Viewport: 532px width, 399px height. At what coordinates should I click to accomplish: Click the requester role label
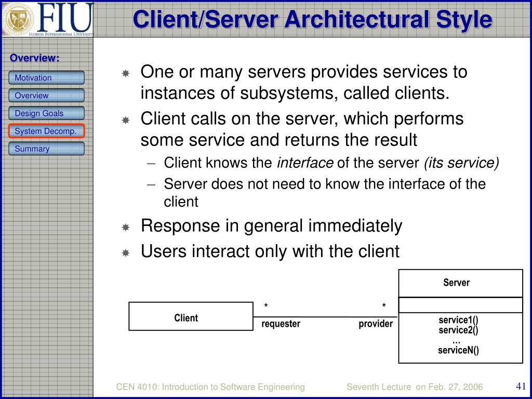click(x=281, y=324)
